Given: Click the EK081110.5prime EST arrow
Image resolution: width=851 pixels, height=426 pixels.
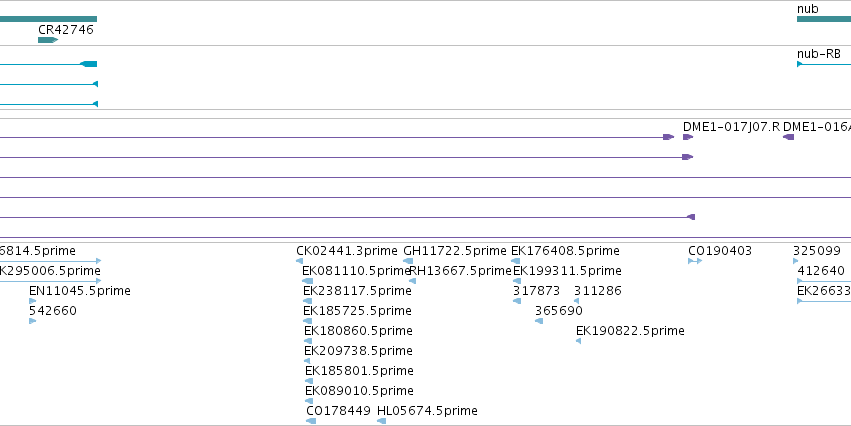Looking at the screenshot, I should pos(307,281).
